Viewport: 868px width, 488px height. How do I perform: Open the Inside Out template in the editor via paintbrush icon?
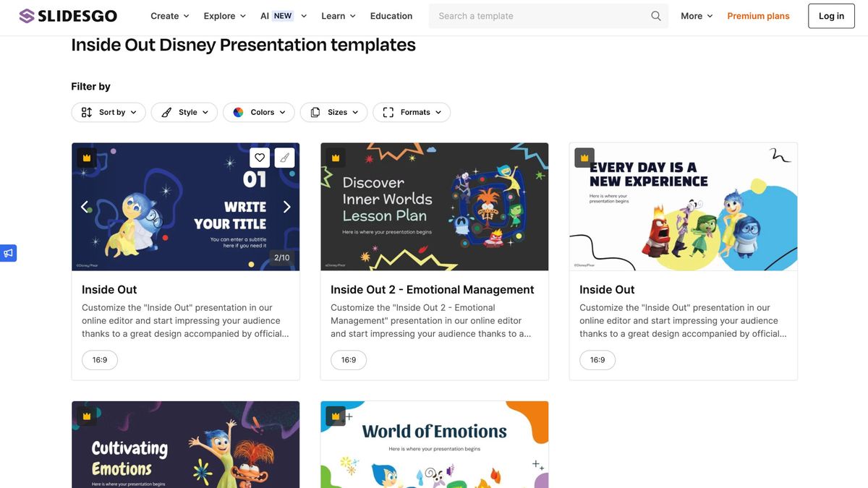coord(284,157)
